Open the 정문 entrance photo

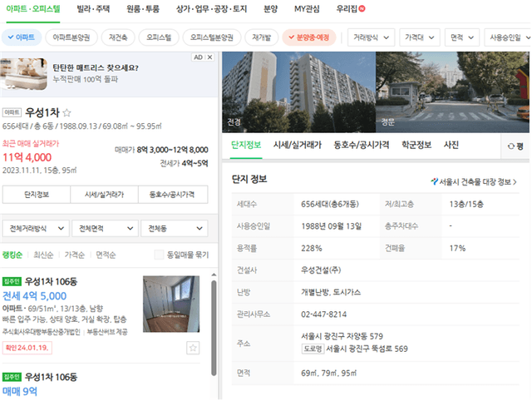coord(452,92)
